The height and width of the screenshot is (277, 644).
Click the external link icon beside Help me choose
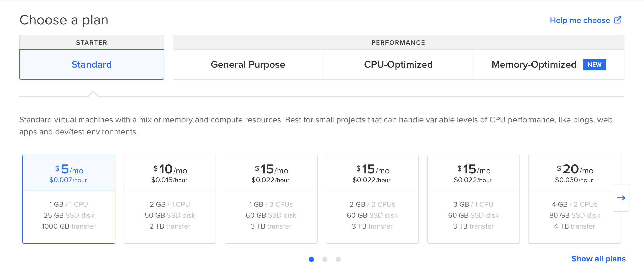point(617,20)
